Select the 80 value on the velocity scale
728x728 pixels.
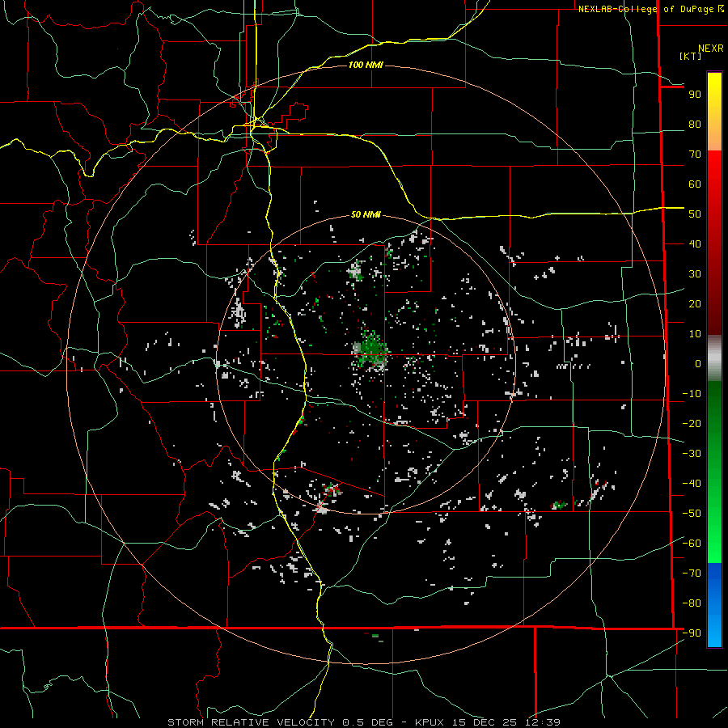click(x=695, y=125)
